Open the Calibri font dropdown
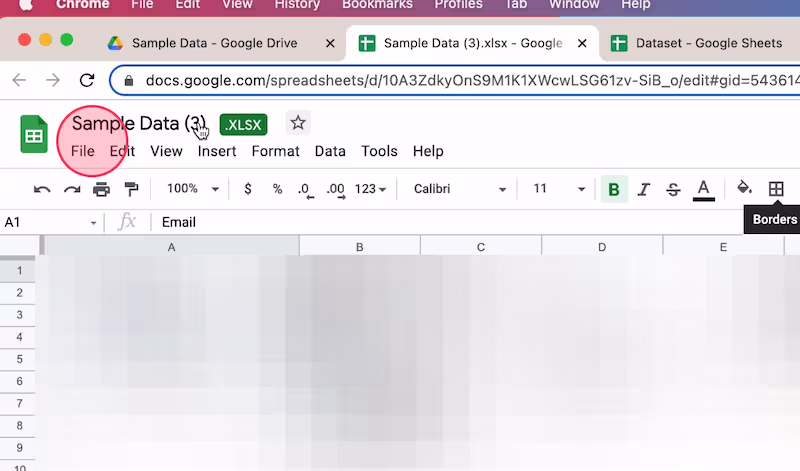Viewport: 800px width, 471px height. coord(459,189)
